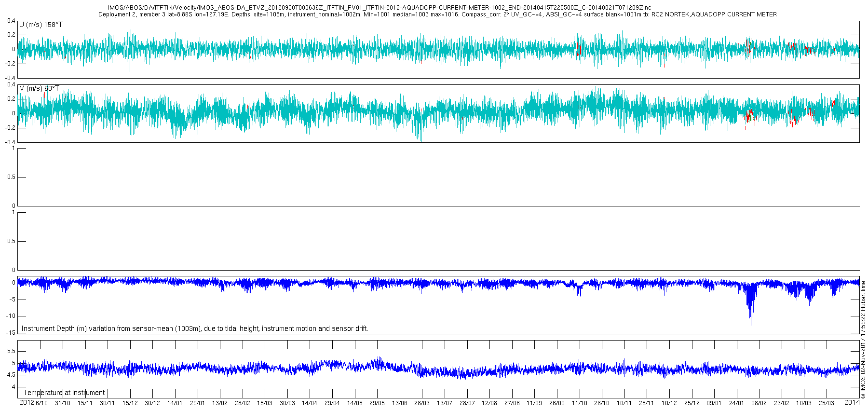Select the '10/12' date tick label
The width and height of the screenshot is (868, 410).
669,403
